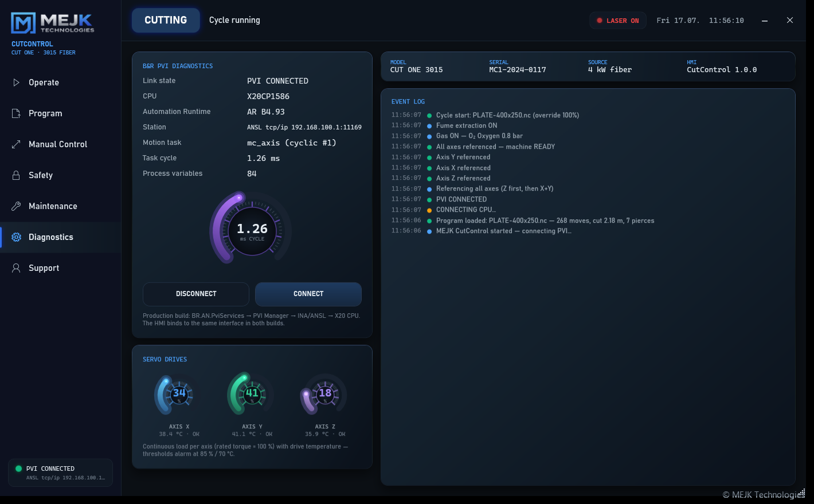Viewport: 814px width, 504px height.
Task: Click the Link state value PVI CONNECTED
Action: (277, 81)
